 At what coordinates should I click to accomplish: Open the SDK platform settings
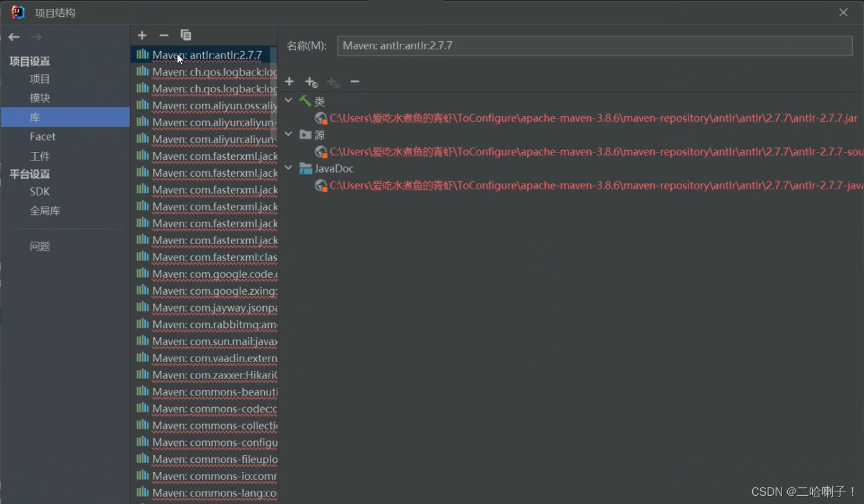39,192
